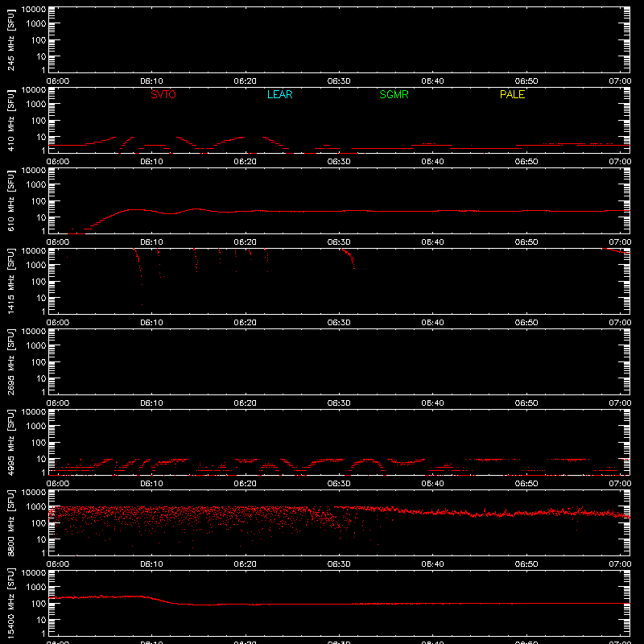The image size is (644, 644).
Task: Click 06:50 time label of 4995 MHz plot
Action: pyautogui.click(x=526, y=484)
